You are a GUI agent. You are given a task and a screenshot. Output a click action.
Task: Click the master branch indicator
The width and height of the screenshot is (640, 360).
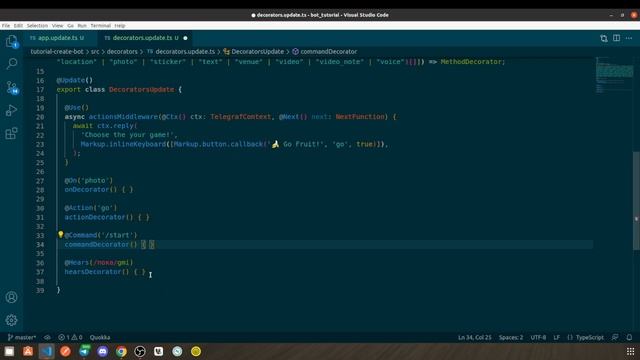(22, 337)
